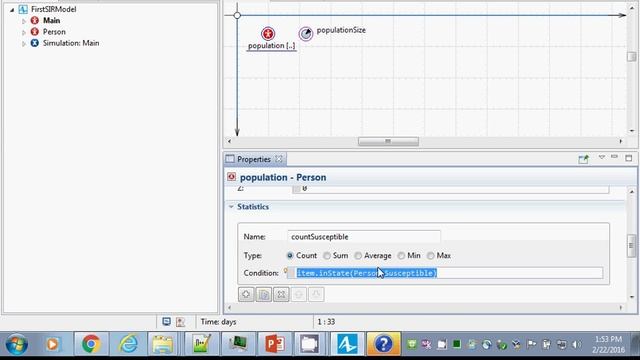The image size is (640, 360).
Task: Launch Google Chrome from taskbar
Action: [91, 344]
